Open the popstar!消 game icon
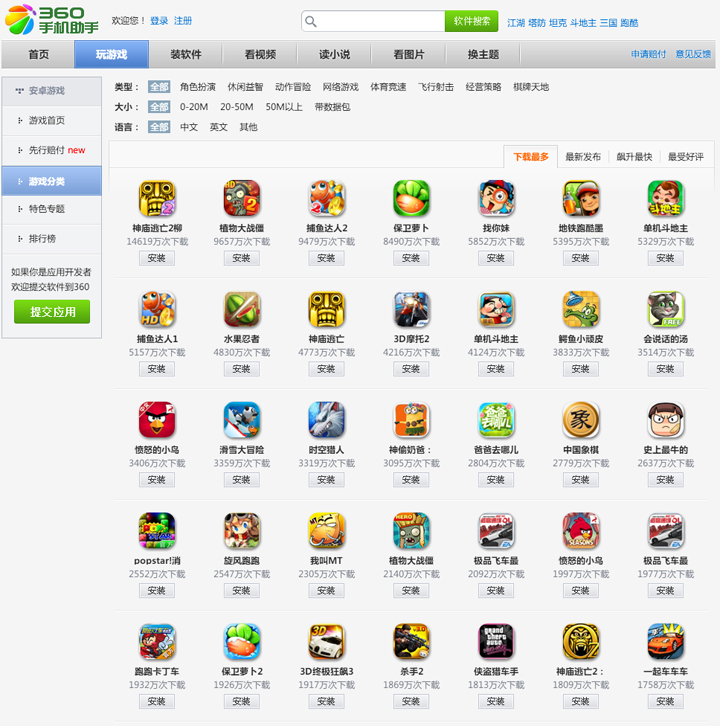 click(157, 531)
